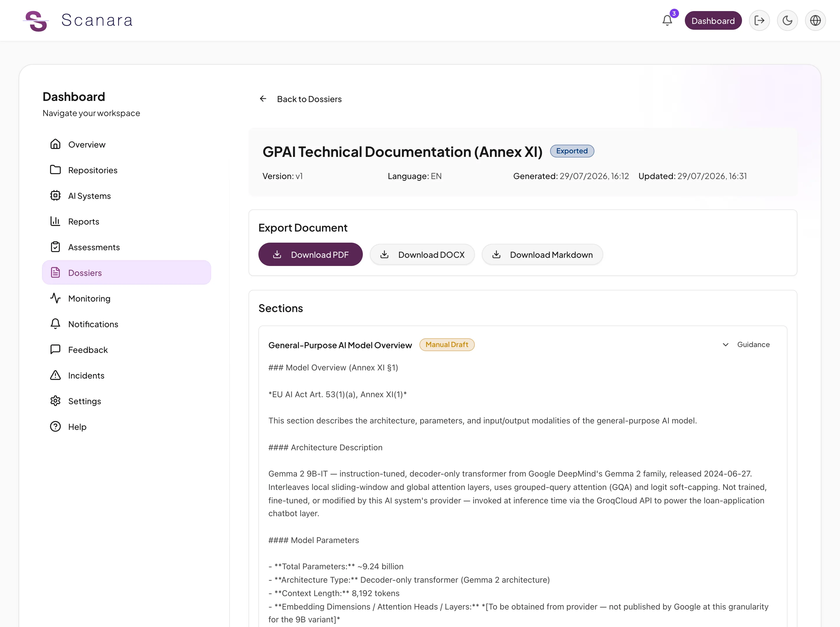840x627 pixels.
Task: Click the Help question mark icon
Action: [x=55, y=426]
